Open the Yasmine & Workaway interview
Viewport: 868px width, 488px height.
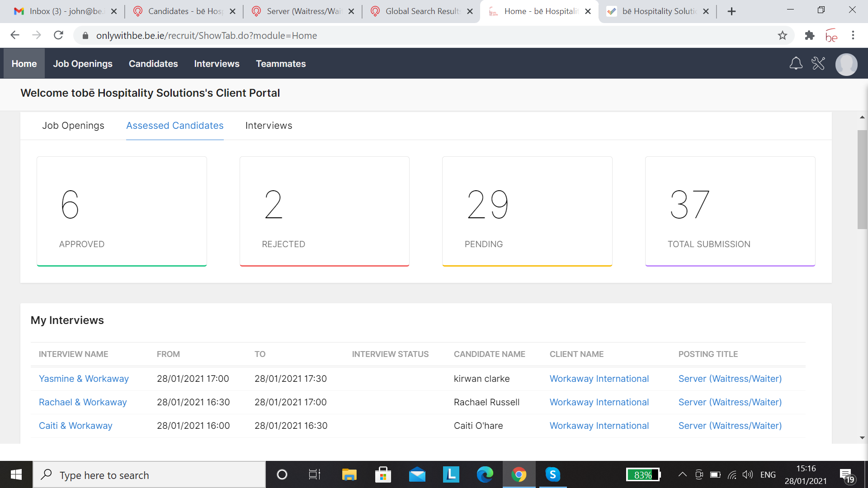tap(84, 379)
